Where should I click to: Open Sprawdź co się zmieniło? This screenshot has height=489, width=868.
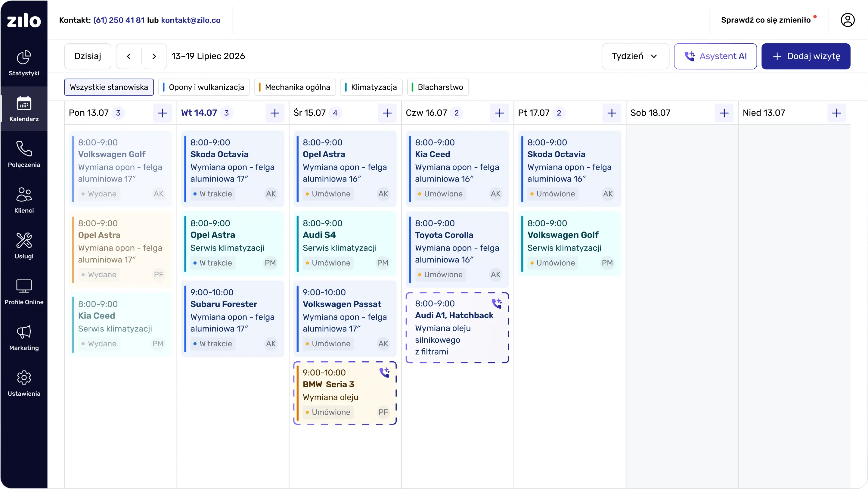coord(766,20)
